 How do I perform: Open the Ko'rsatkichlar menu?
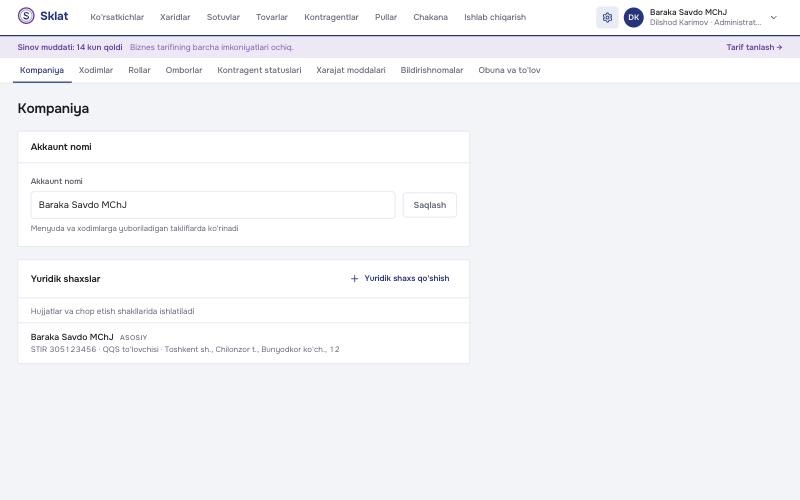point(117,17)
